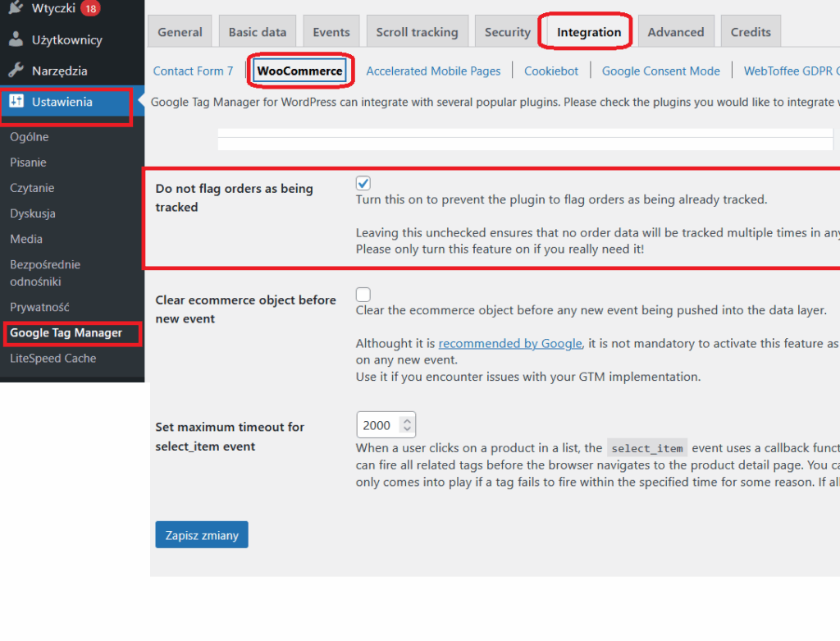Uncheck Do not flag orders as being tracked
This screenshot has width=840, height=641.
363,183
